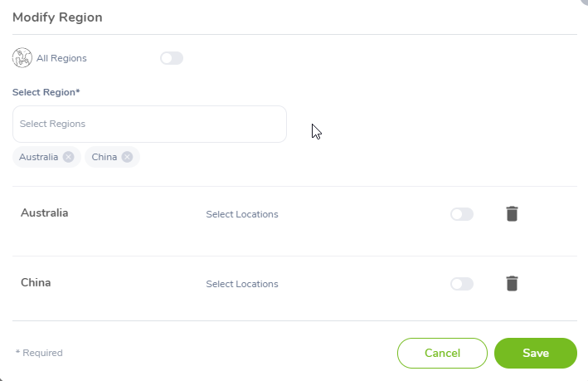Remove the China chip via its x icon

pos(127,157)
